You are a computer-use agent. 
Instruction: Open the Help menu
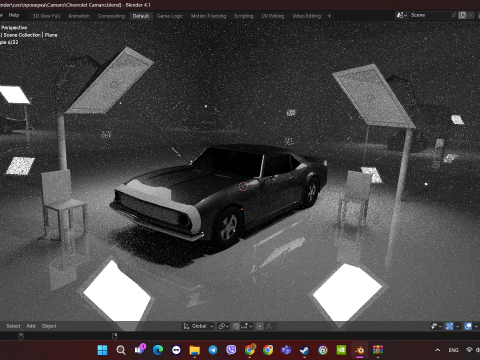14,15
